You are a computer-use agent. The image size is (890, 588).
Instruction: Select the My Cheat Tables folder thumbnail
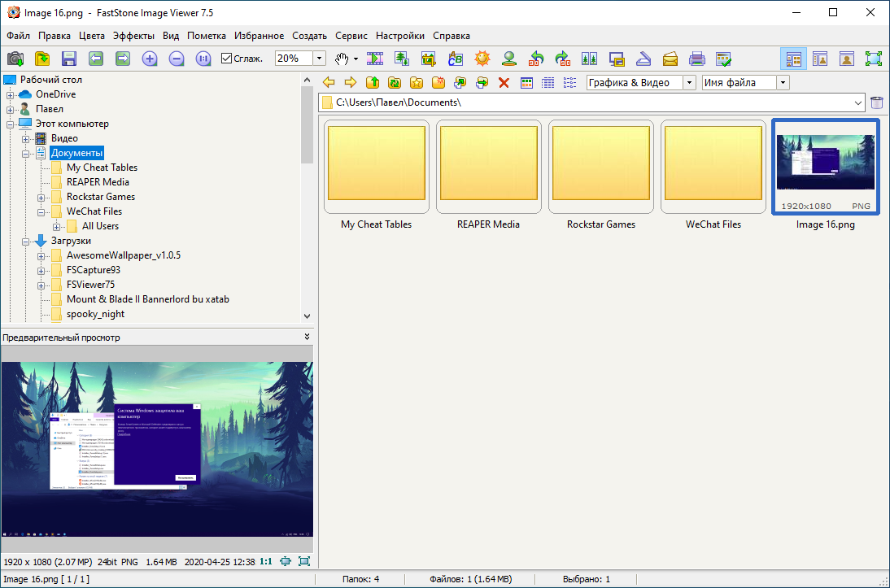click(377, 167)
